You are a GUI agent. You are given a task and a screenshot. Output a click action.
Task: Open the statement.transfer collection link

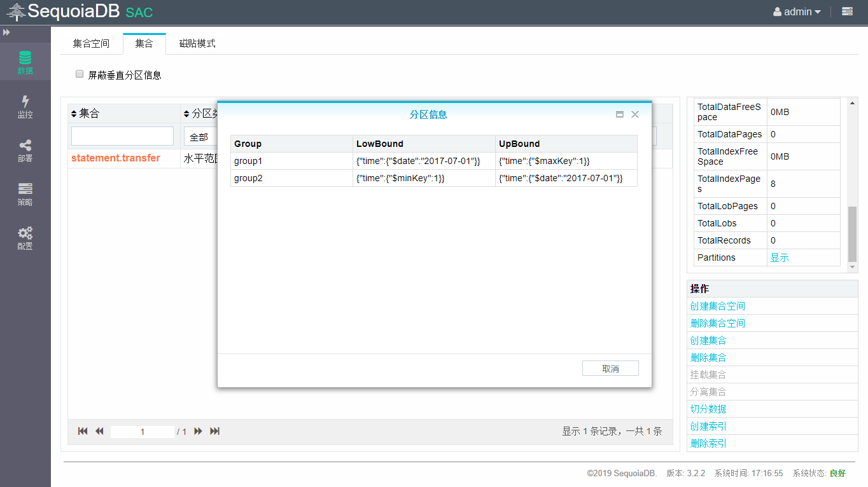pos(116,158)
